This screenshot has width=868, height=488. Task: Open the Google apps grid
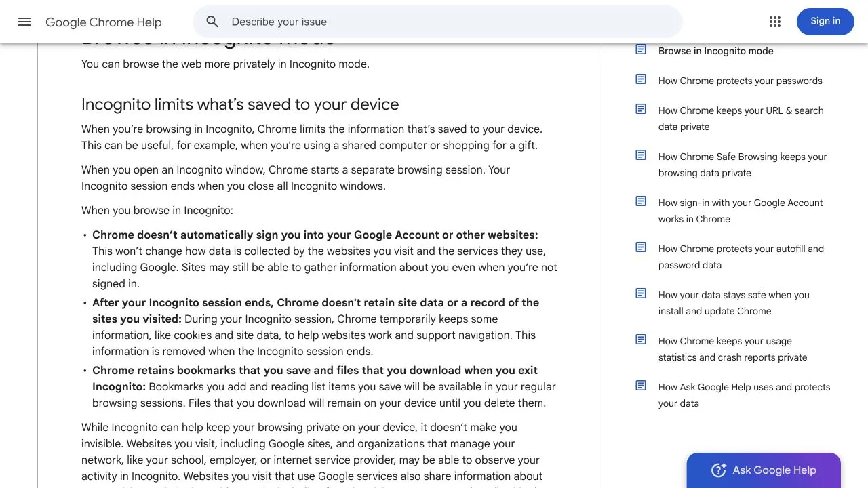coord(775,22)
